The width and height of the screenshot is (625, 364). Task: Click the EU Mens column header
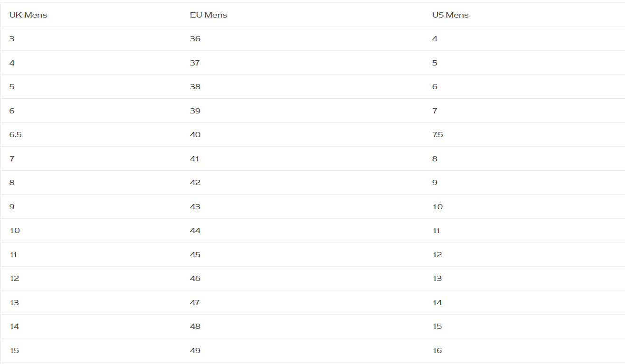point(208,15)
